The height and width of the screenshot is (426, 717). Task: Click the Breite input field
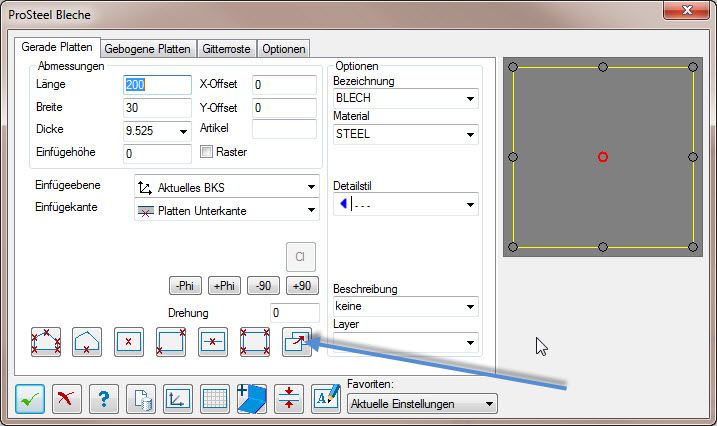coord(157,108)
